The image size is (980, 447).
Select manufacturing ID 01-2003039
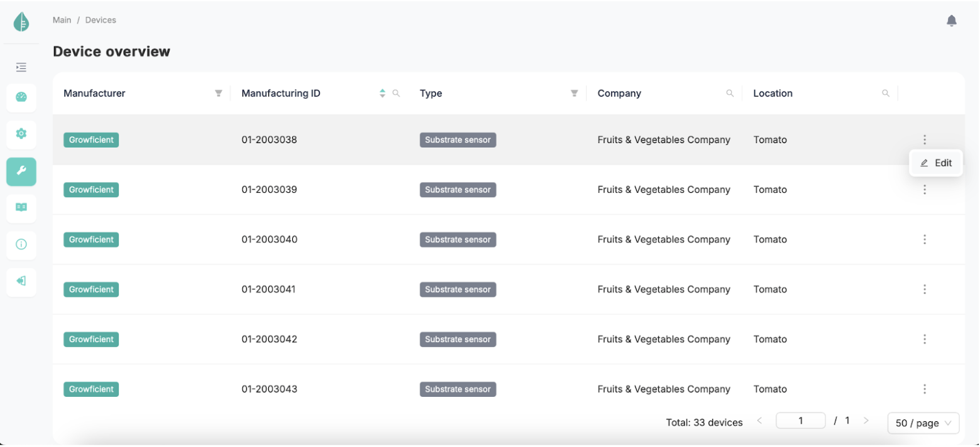coord(269,190)
